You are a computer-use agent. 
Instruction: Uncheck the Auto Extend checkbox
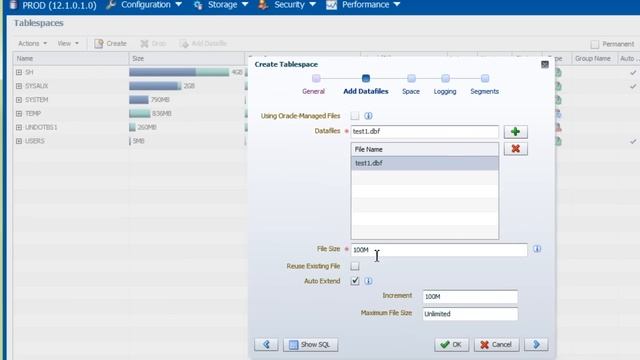[x=355, y=281]
